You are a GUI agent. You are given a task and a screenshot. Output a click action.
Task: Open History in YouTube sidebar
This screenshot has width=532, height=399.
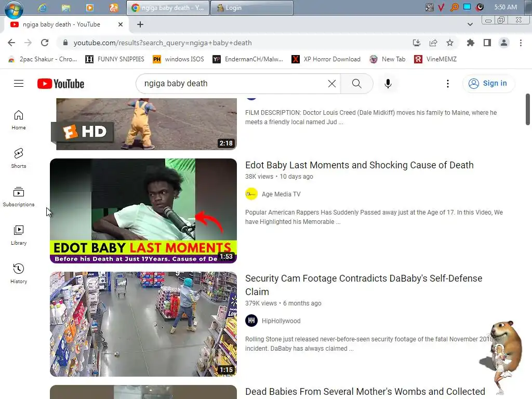pyautogui.click(x=19, y=273)
